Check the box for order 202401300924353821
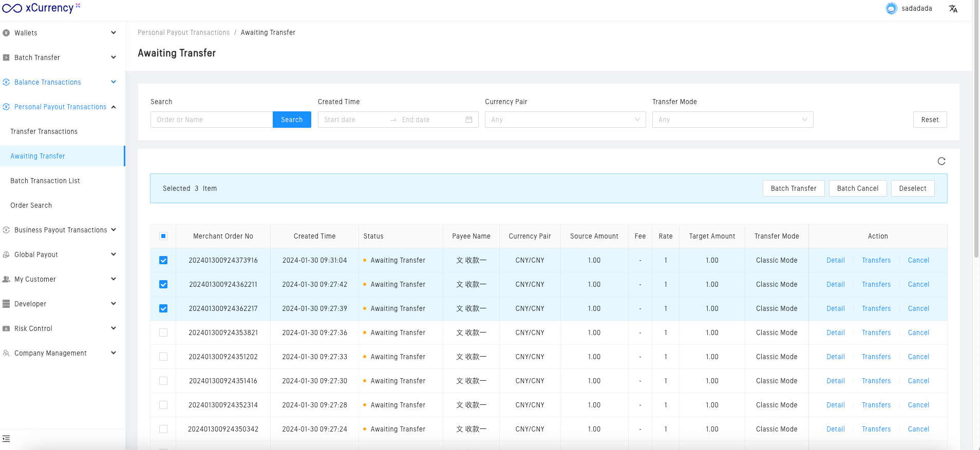Image resolution: width=980 pixels, height=450 pixels. point(163,332)
